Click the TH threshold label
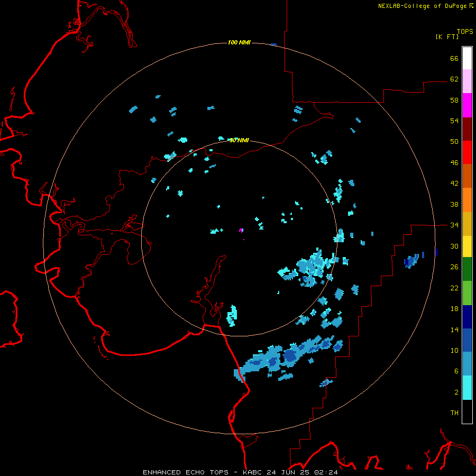The width and height of the screenshot is (476, 476). [x=454, y=413]
